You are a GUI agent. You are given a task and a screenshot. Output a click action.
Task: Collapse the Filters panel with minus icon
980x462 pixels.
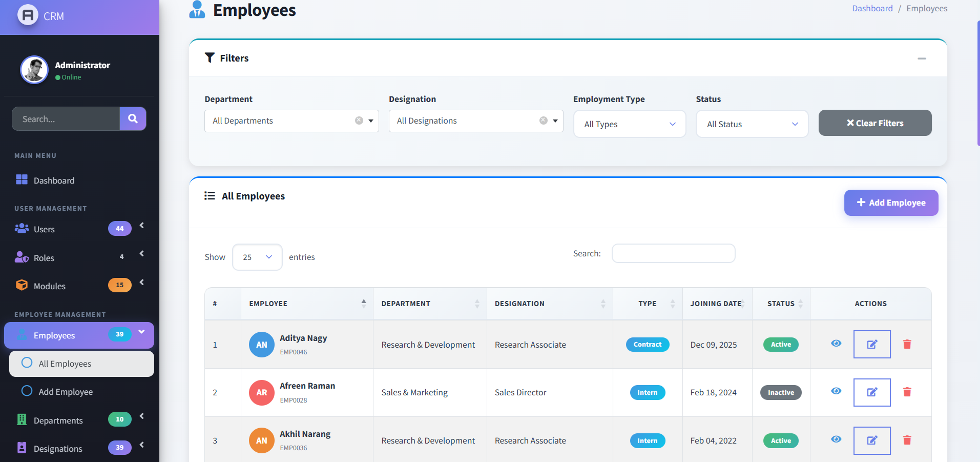(921, 58)
